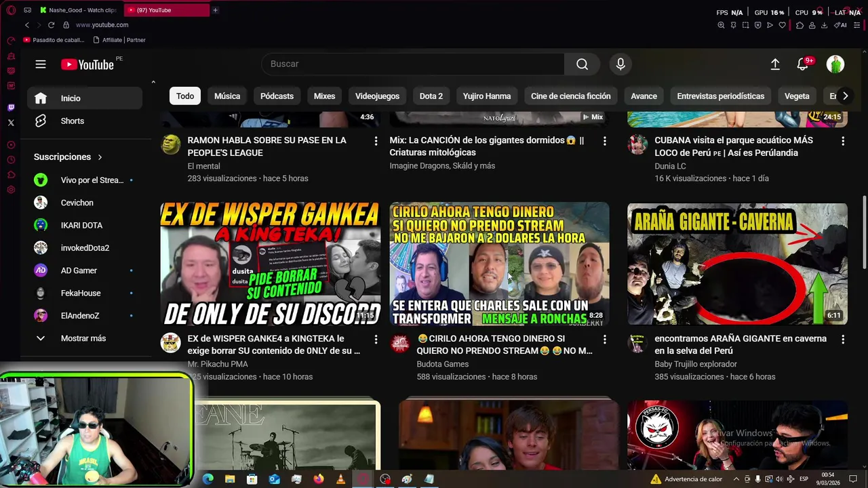Click the YouTube logo
The width and height of the screenshot is (868, 488).
click(x=87, y=64)
